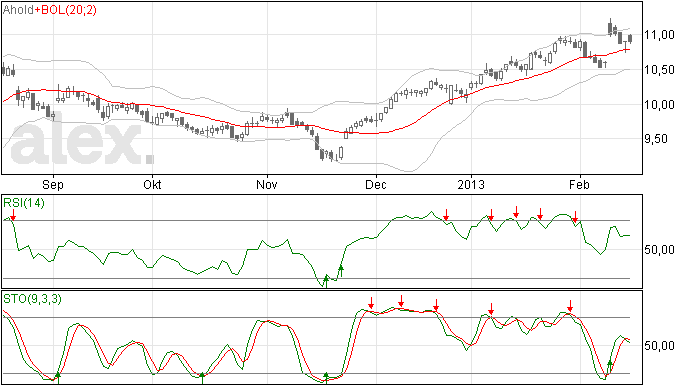Select the RSI(14) indicator label
Screen dimensions: 690x387
coord(24,203)
